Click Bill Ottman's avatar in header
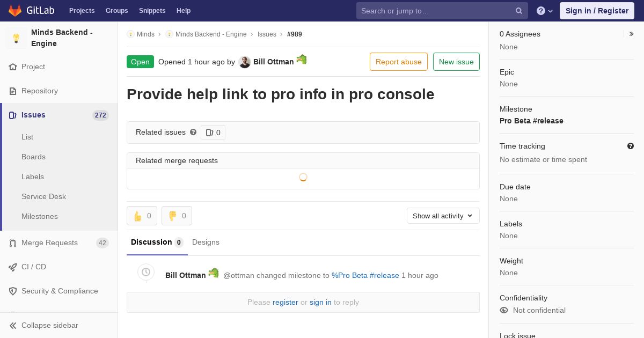The image size is (644, 338). (x=245, y=62)
